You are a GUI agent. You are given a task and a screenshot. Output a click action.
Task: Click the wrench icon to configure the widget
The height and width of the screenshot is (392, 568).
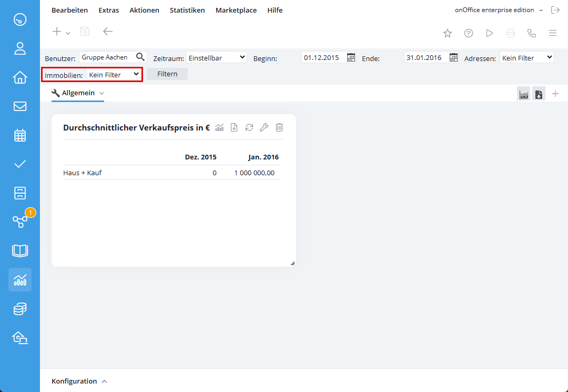[265, 127]
